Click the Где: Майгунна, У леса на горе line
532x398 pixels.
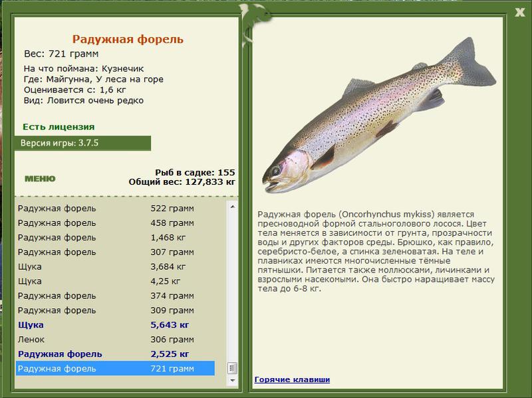tap(94, 79)
